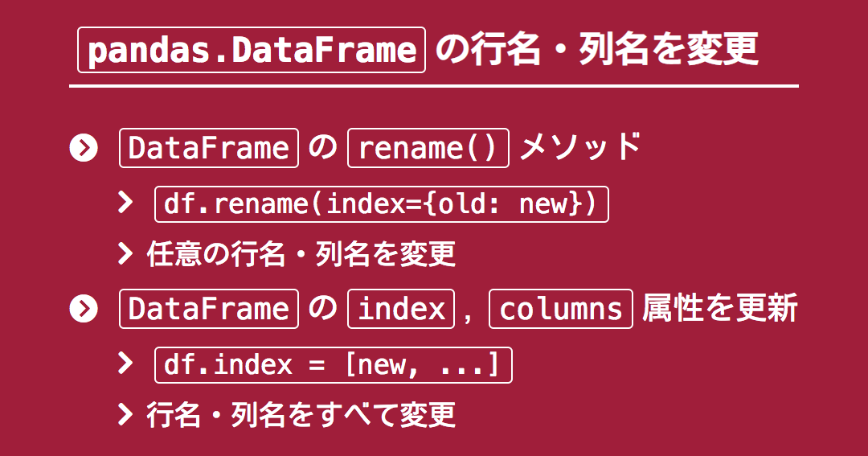
Task: Click the DataFrame box in the index, columns line
Action: tap(209, 309)
